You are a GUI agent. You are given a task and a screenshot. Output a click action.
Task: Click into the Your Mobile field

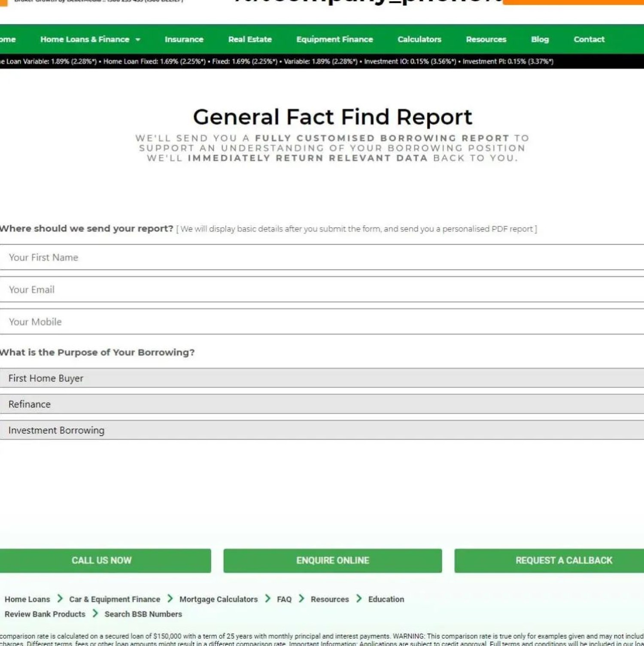[x=322, y=322]
